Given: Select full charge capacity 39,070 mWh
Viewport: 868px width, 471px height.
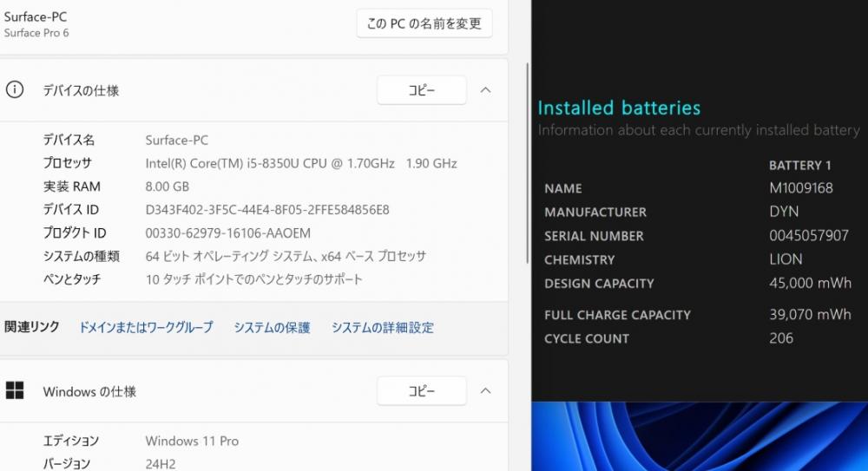Looking at the screenshot, I should pyautogui.click(x=810, y=314).
